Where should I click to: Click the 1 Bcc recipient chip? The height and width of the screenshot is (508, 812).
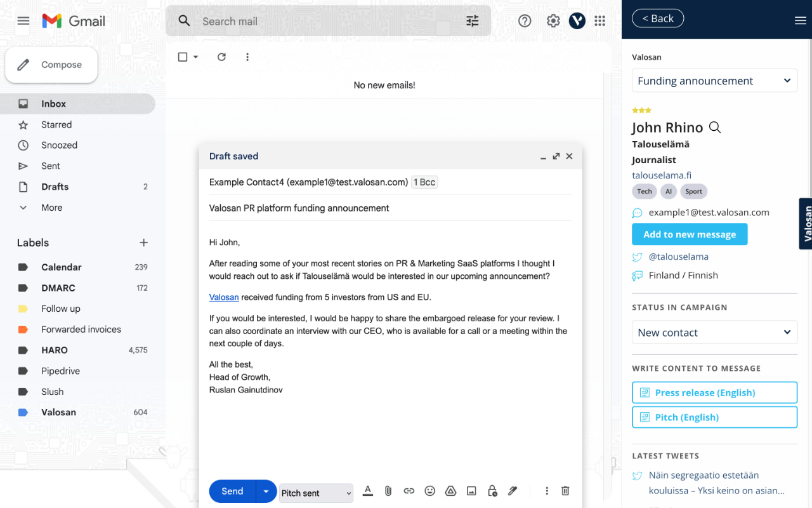click(x=424, y=182)
